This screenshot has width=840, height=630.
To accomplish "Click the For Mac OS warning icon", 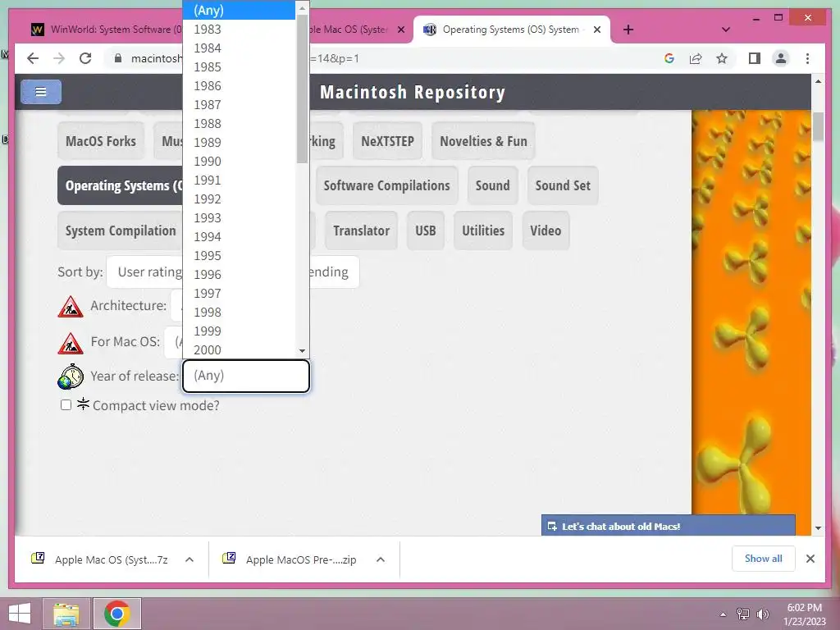I will coord(71,344).
